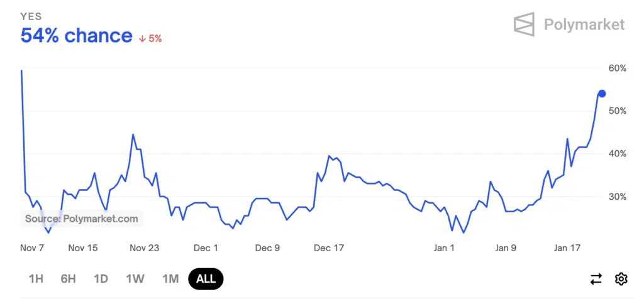Click the Dec 17 date marker
The image size is (644, 304).
pyautogui.click(x=329, y=248)
